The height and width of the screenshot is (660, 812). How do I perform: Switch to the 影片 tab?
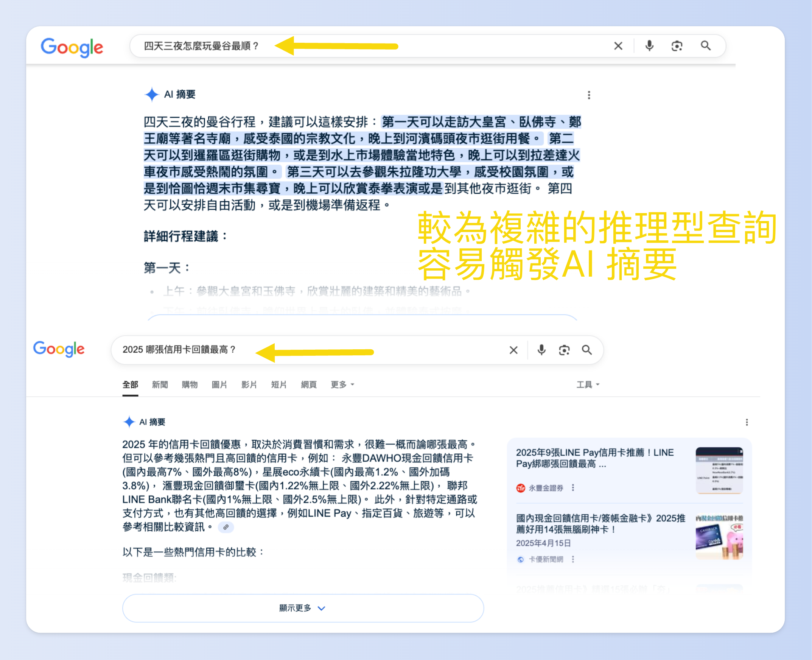249,385
